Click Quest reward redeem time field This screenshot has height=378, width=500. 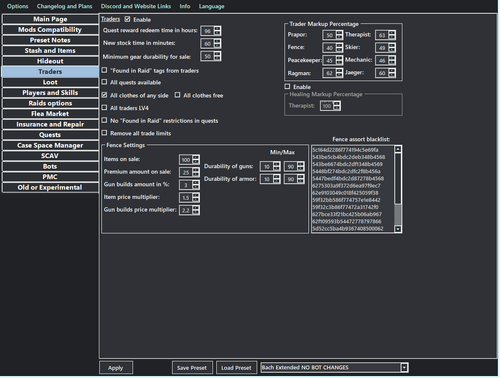207,31
